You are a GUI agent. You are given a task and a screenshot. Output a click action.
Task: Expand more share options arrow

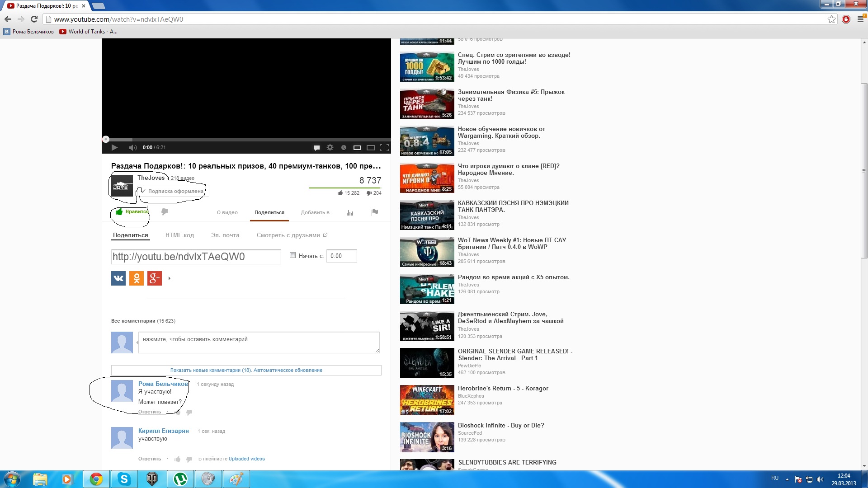(x=170, y=278)
